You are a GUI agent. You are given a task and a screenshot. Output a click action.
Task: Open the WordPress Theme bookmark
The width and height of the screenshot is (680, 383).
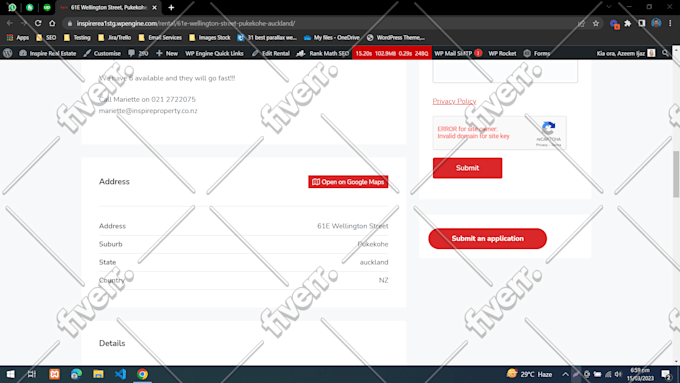tap(396, 38)
